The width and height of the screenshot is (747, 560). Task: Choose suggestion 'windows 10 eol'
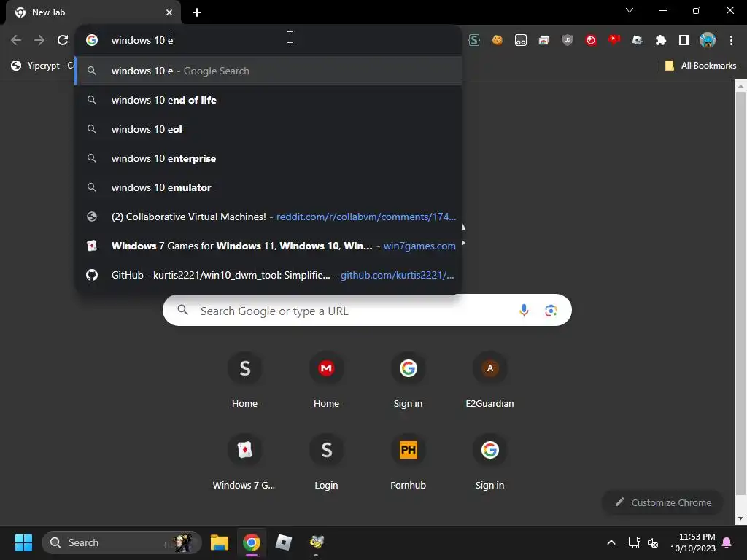coord(269,129)
